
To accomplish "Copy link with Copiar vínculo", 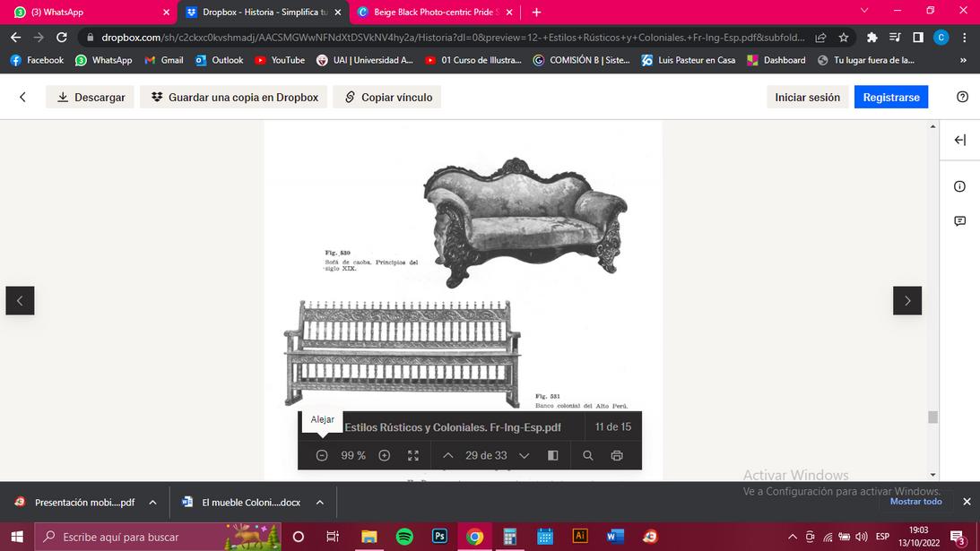I will (386, 97).
